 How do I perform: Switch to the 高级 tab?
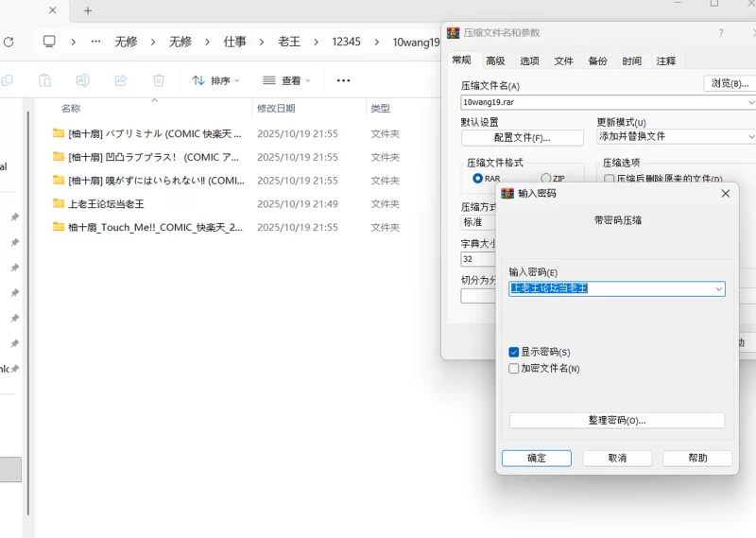point(495,61)
